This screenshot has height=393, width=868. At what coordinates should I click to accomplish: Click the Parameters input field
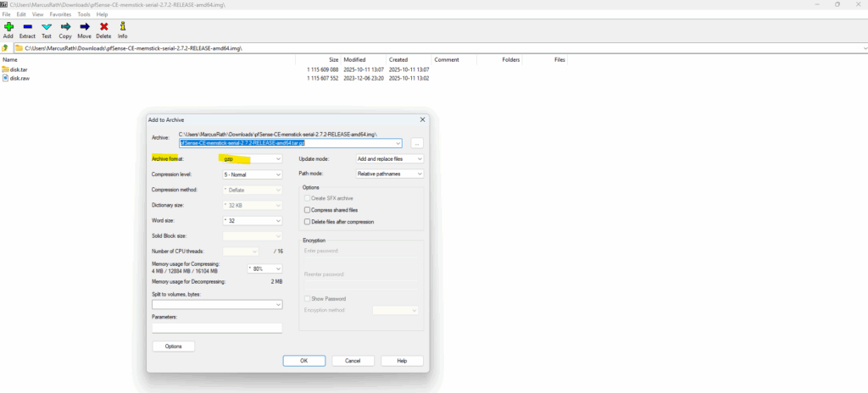(x=217, y=328)
